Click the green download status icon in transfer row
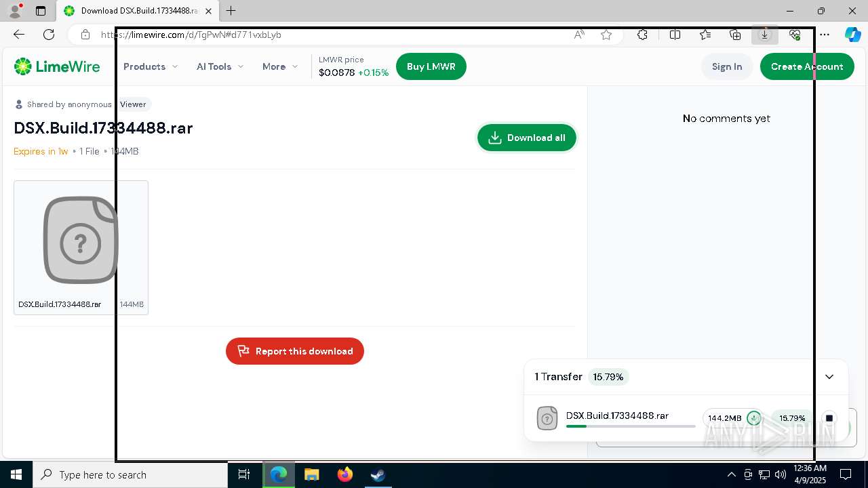 (753, 418)
